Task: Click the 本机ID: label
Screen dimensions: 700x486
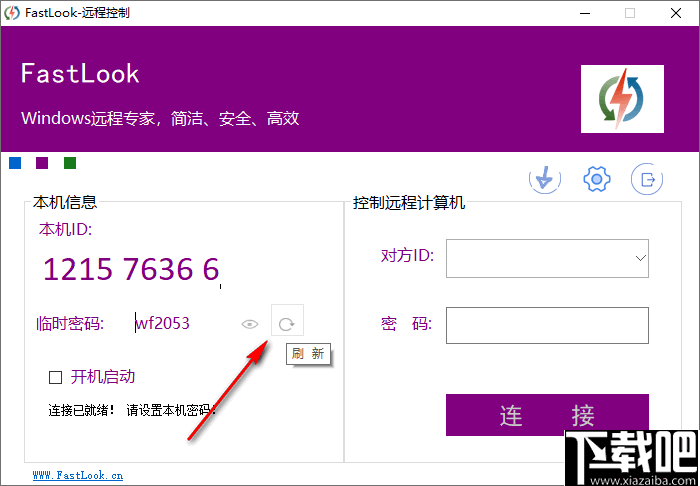Action: [x=65, y=229]
